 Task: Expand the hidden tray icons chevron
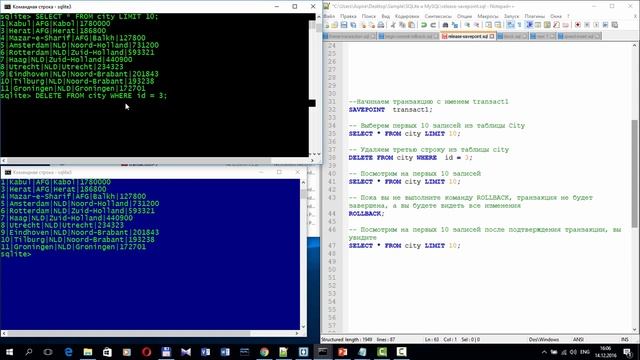point(544,352)
